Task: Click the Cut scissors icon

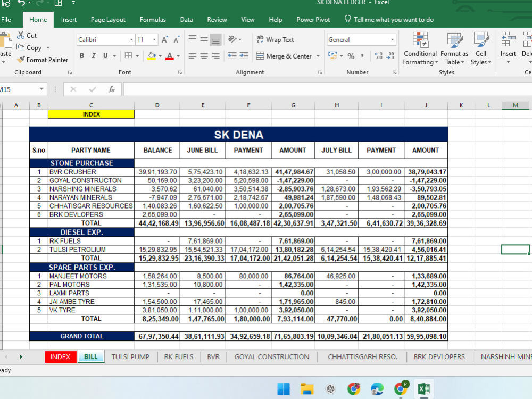Action: point(21,35)
